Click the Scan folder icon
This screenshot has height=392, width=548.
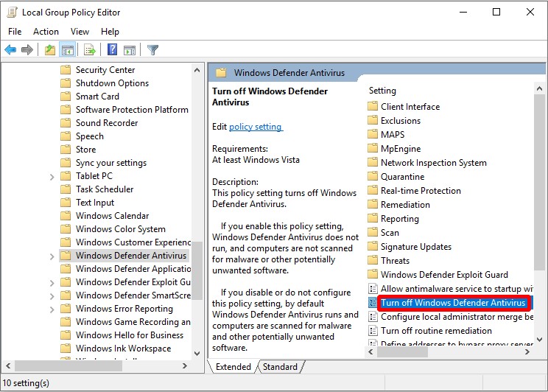point(373,232)
